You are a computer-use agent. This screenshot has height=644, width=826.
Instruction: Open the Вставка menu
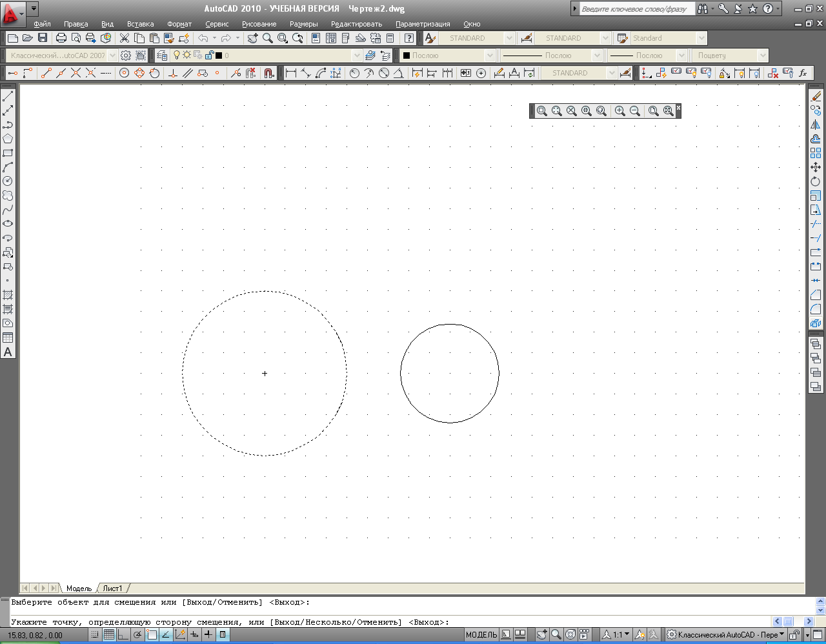pos(140,24)
